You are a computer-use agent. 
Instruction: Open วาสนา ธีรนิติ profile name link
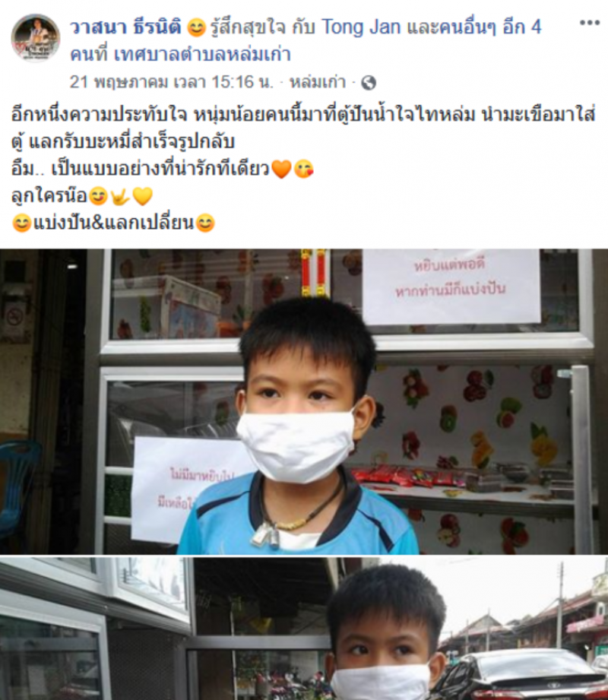coord(125,27)
